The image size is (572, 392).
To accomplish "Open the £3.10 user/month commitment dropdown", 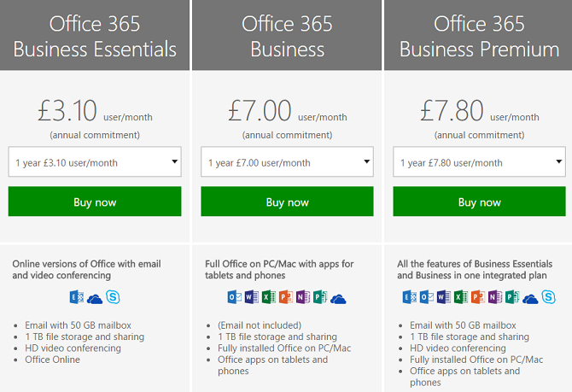I will coord(95,162).
